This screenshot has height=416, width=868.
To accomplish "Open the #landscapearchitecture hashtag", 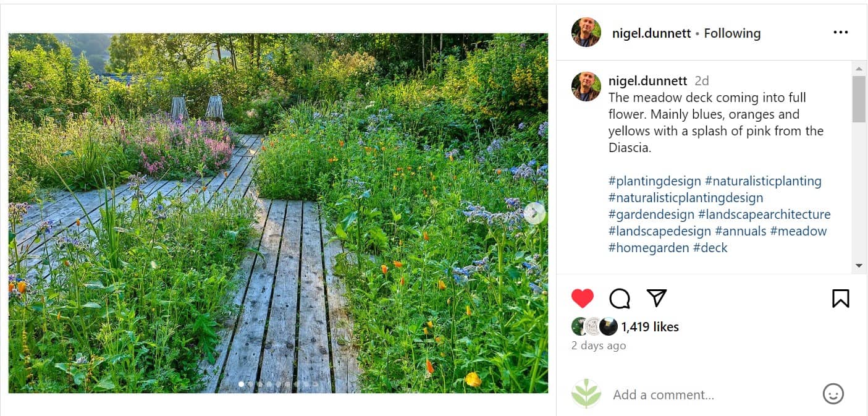I will click(x=764, y=214).
